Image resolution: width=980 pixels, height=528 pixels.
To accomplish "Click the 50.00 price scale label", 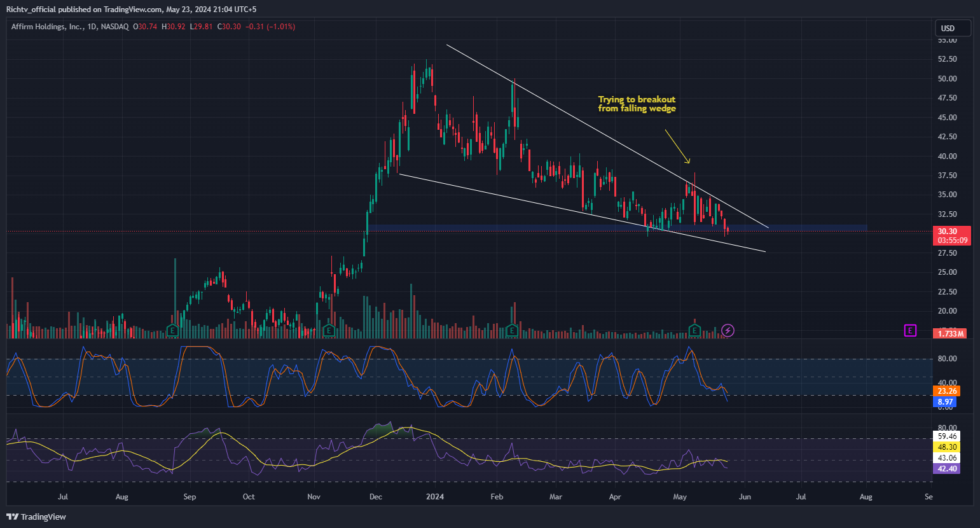I will click(947, 79).
